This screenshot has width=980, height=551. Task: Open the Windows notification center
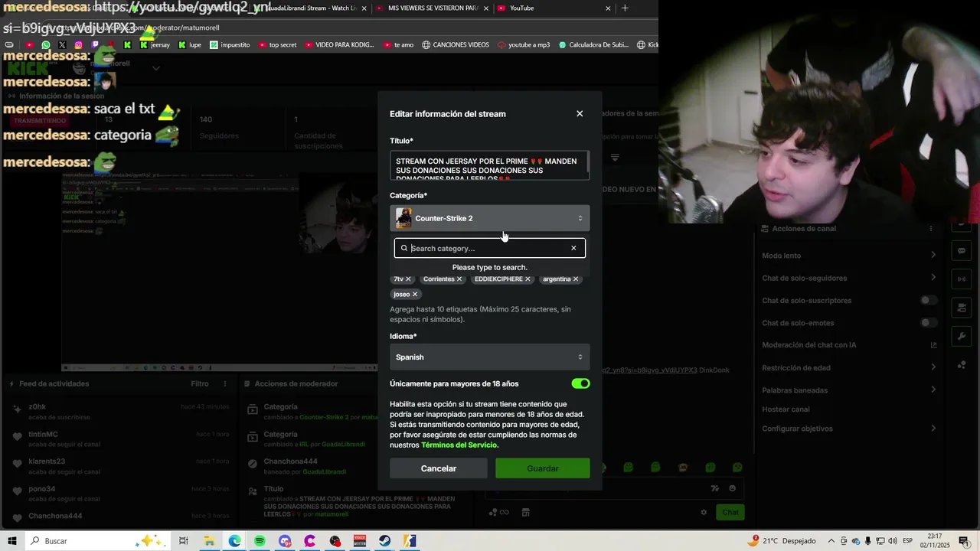[966, 541]
